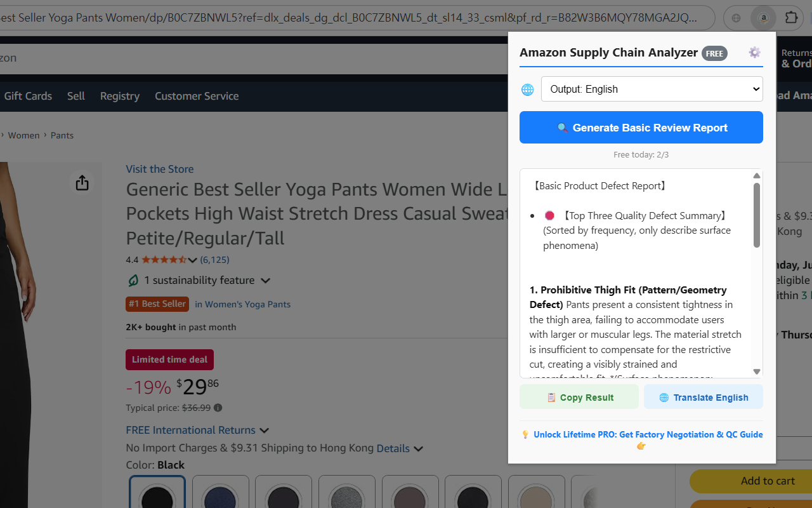This screenshot has height=508, width=812.
Task: Open the Output: English language dropdown
Action: tap(652, 89)
